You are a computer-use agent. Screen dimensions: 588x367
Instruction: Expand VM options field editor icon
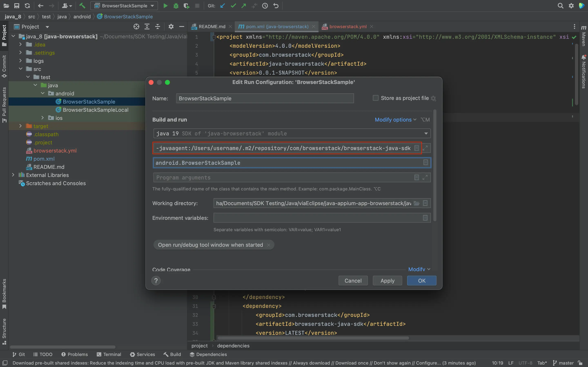pos(425,148)
